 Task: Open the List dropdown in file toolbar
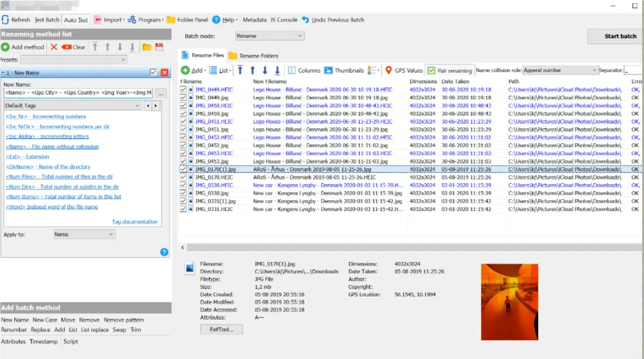pyautogui.click(x=220, y=70)
